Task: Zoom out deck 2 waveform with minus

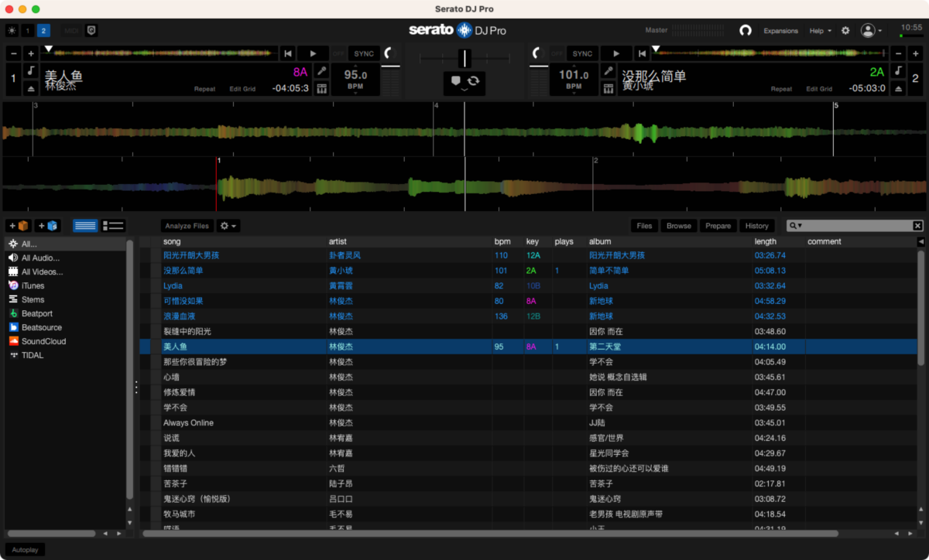Action: coord(897,53)
